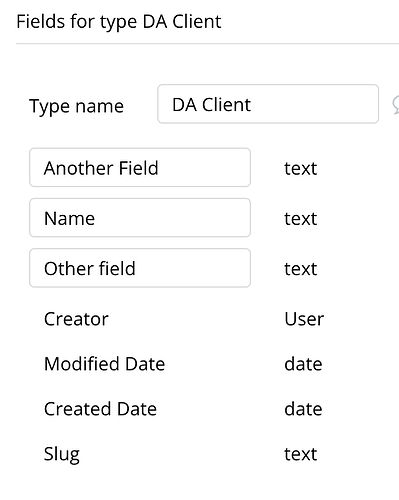Click the empty area below Slug row
The height and width of the screenshot is (500, 399).
pos(199,485)
